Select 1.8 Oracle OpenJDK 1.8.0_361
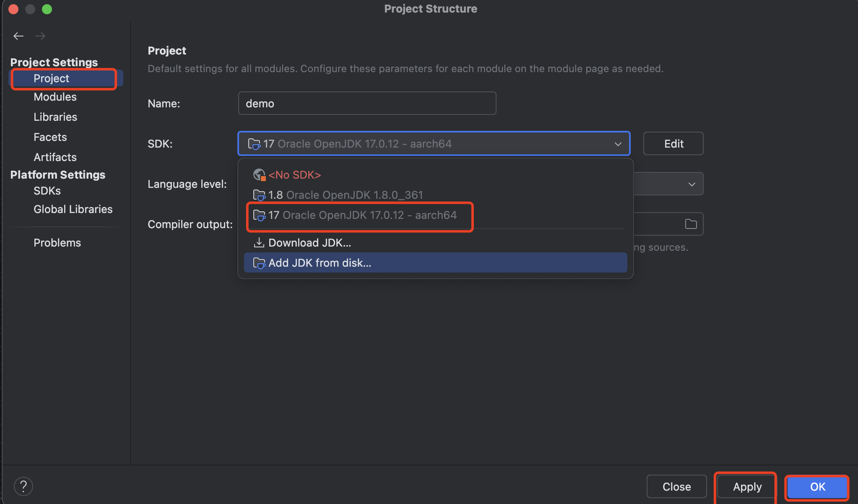The height and width of the screenshot is (504, 858). click(346, 195)
